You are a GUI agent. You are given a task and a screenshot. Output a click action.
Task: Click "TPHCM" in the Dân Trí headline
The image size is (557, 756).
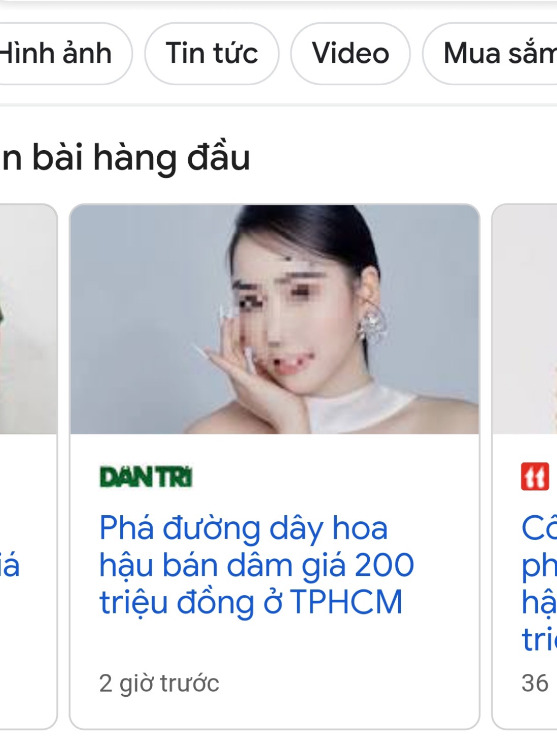pyautogui.click(x=346, y=602)
